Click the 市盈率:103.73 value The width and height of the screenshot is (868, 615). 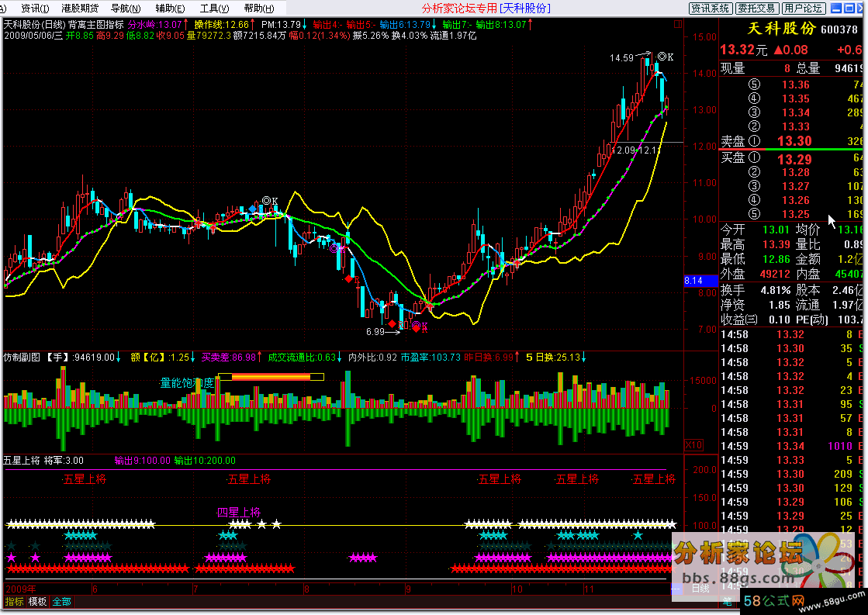click(431, 358)
